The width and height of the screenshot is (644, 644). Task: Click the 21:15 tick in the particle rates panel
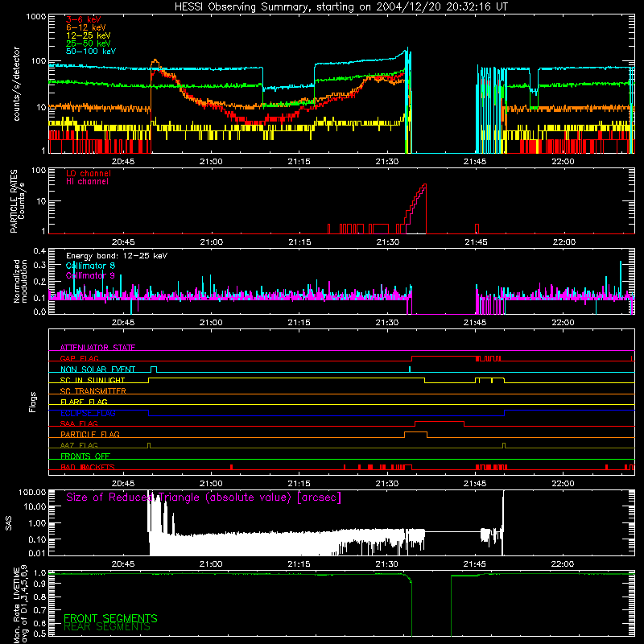[299, 242]
